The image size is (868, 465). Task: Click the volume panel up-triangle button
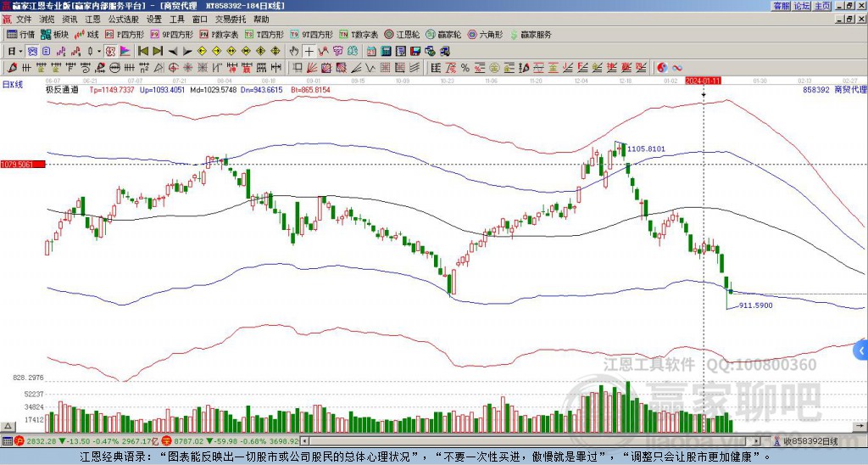(x=8, y=426)
